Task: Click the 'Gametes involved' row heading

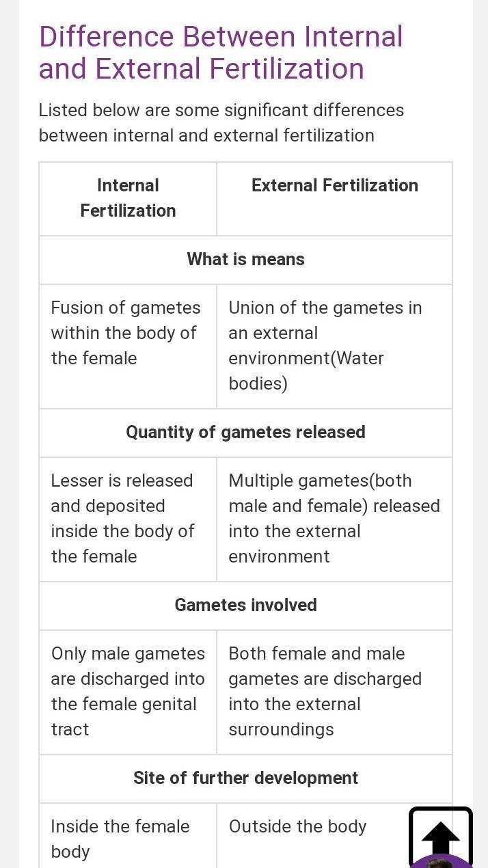Action: click(x=245, y=606)
